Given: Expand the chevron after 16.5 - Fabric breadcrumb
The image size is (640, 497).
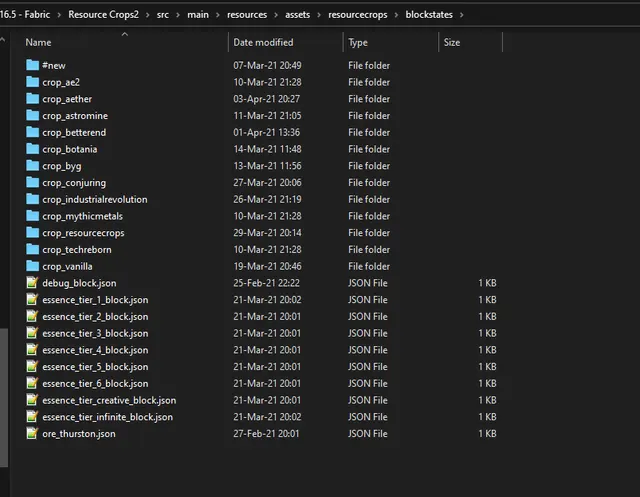Looking at the screenshot, I should (59, 15).
